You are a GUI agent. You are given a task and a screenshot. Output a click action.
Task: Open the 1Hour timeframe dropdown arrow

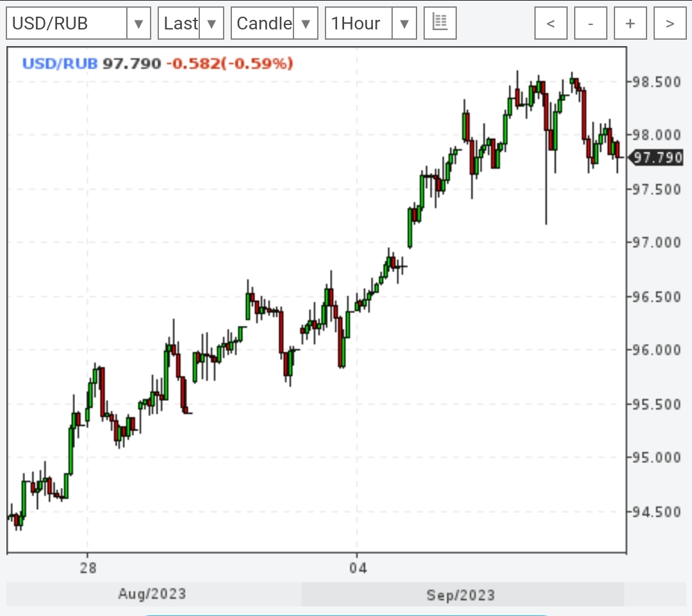[404, 24]
